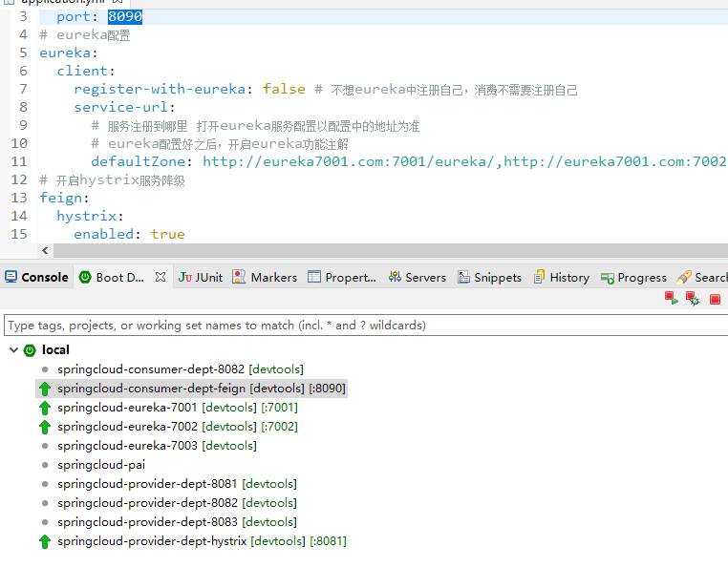The width and height of the screenshot is (728, 568).
Task: Close the Boot Dashboard tab
Action: (x=161, y=277)
